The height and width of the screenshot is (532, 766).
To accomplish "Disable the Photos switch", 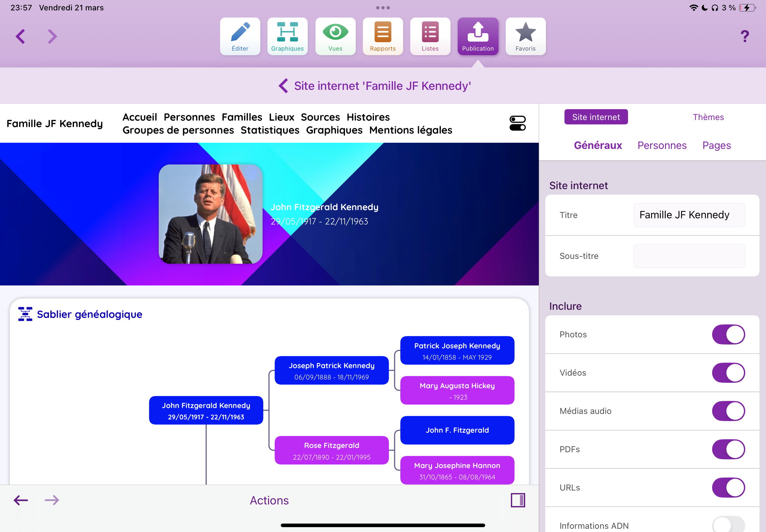I will pos(728,334).
